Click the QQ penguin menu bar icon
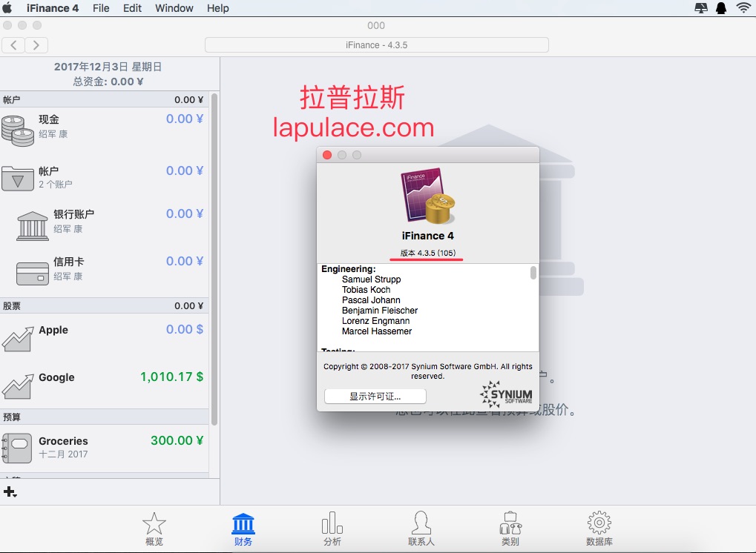756x553 pixels. pyautogui.click(x=721, y=8)
